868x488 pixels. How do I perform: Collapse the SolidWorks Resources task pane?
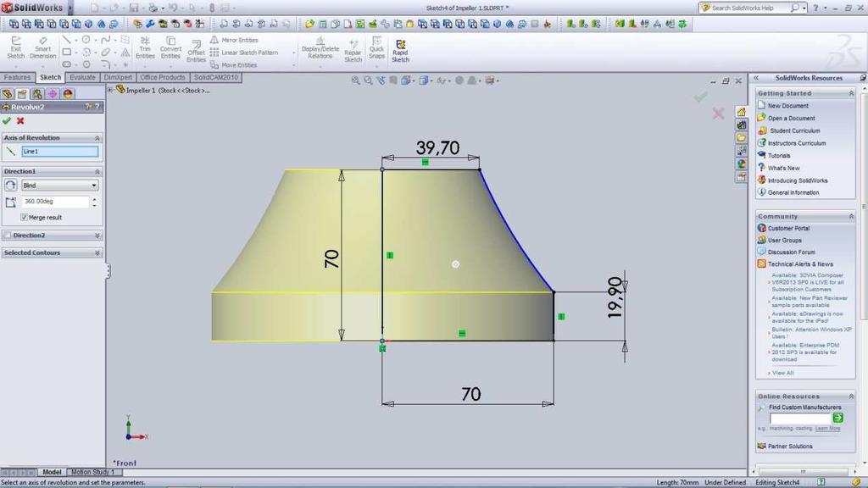point(755,78)
